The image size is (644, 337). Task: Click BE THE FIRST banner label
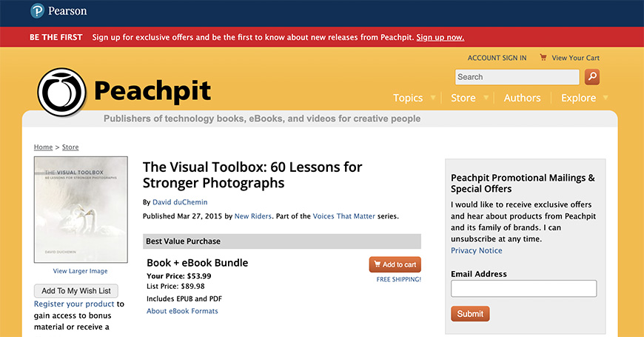tap(56, 37)
